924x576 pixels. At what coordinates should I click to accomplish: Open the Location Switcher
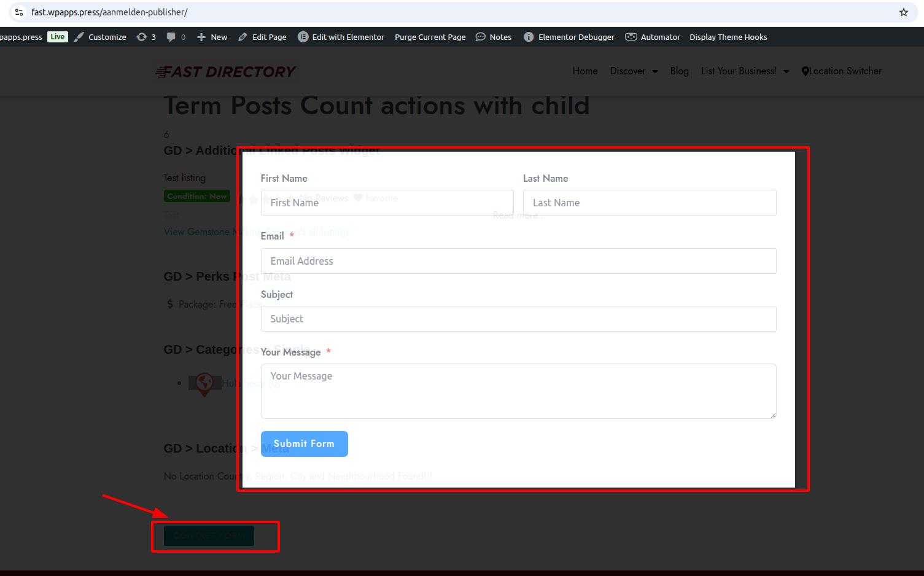coord(842,71)
